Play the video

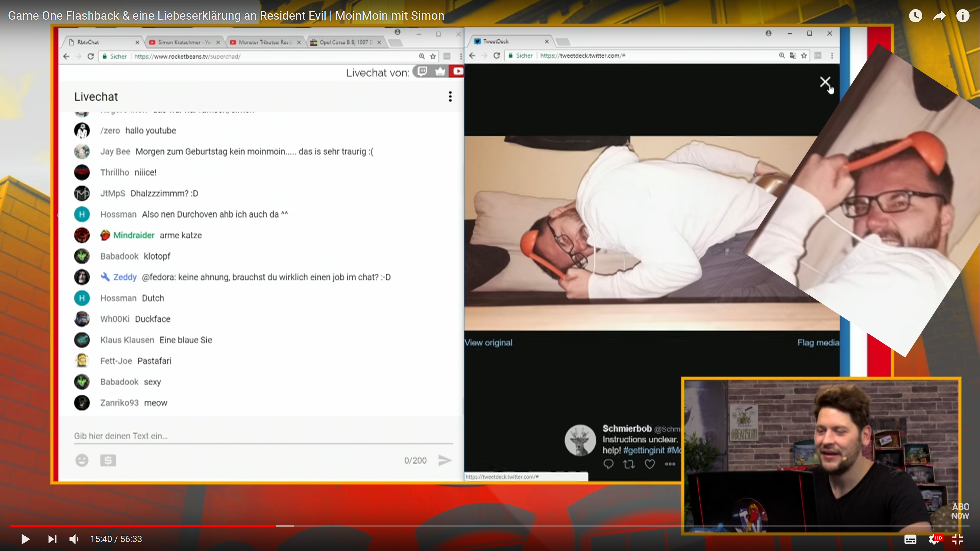[x=25, y=539]
